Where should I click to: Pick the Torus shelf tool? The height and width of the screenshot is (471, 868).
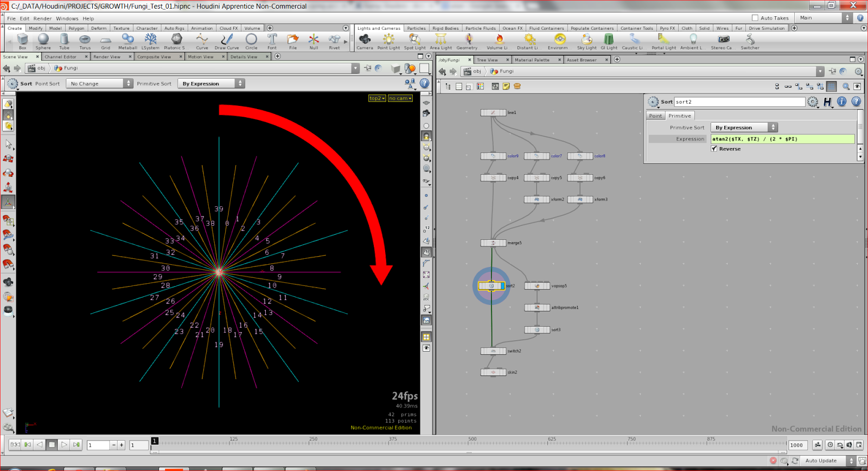click(x=85, y=41)
